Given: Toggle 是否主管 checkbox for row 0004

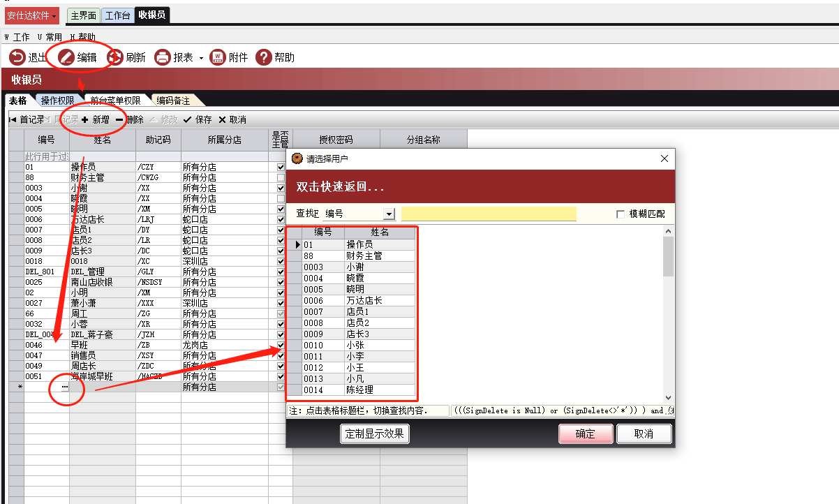Looking at the screenshot, I should (x=281, y=199).
